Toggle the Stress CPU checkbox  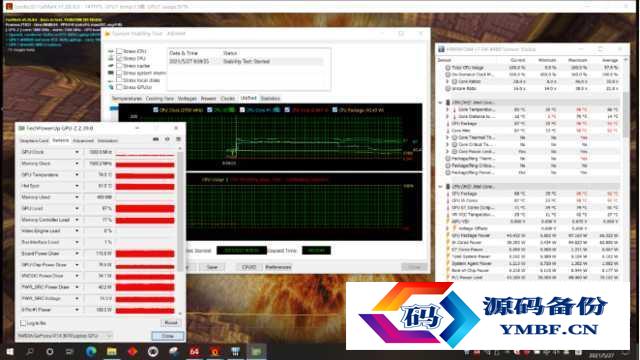(120, 51)
